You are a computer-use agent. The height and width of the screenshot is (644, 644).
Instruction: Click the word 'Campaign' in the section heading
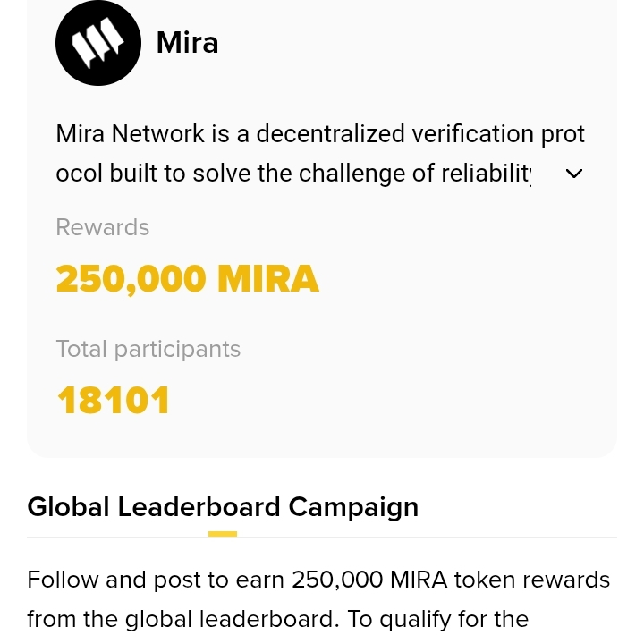(353, 507)
